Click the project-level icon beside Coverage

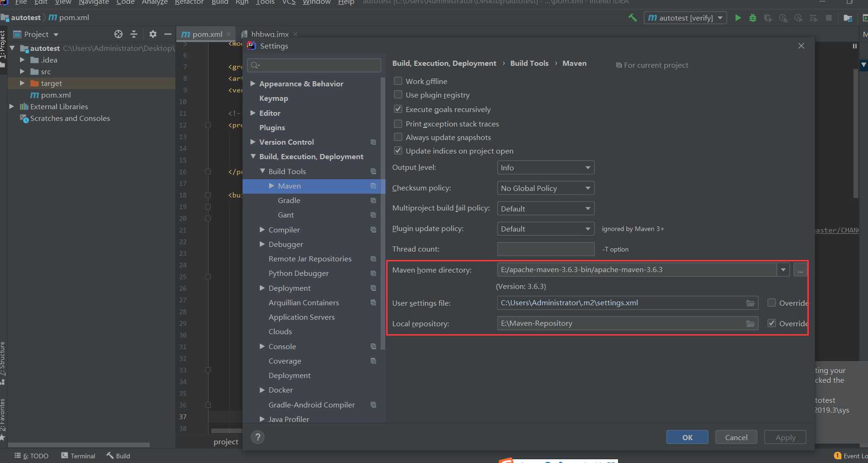[x=373, y=361]
